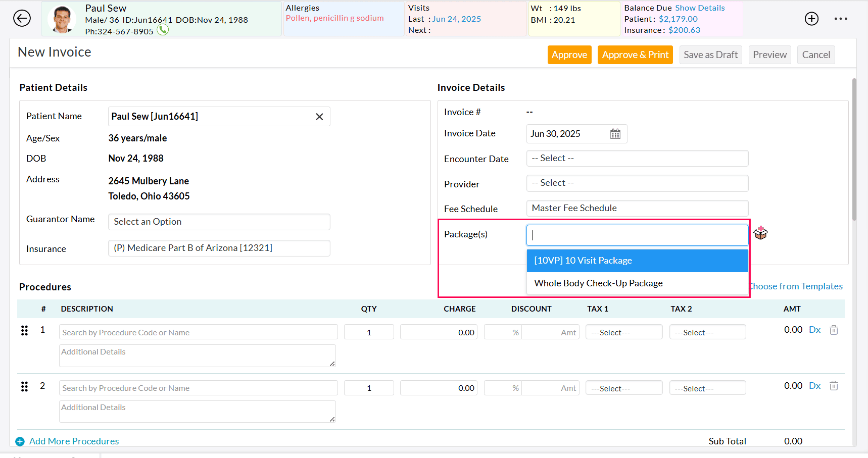The width and height of the screenshot is (868, 458).
Task: Click the trash icon on procedure row 1
Action: coord(834,330)
